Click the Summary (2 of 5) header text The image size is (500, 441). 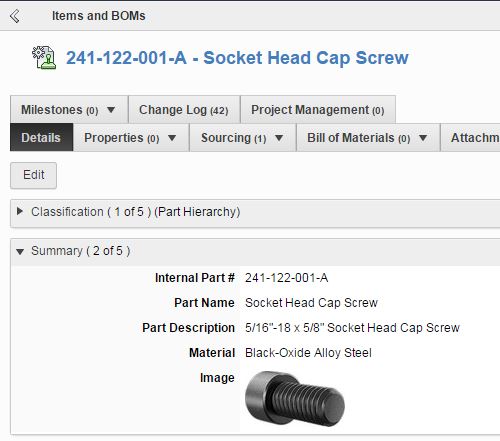pyautogui.click(x=81, y=251)
